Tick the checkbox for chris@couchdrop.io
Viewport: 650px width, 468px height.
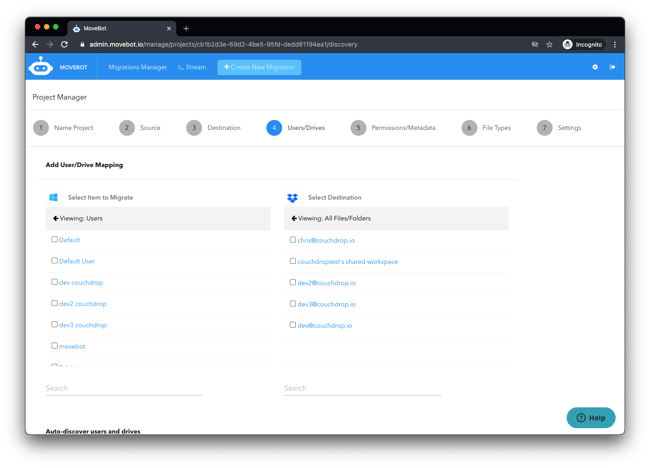pyautogui.click(x=293, y=240)
